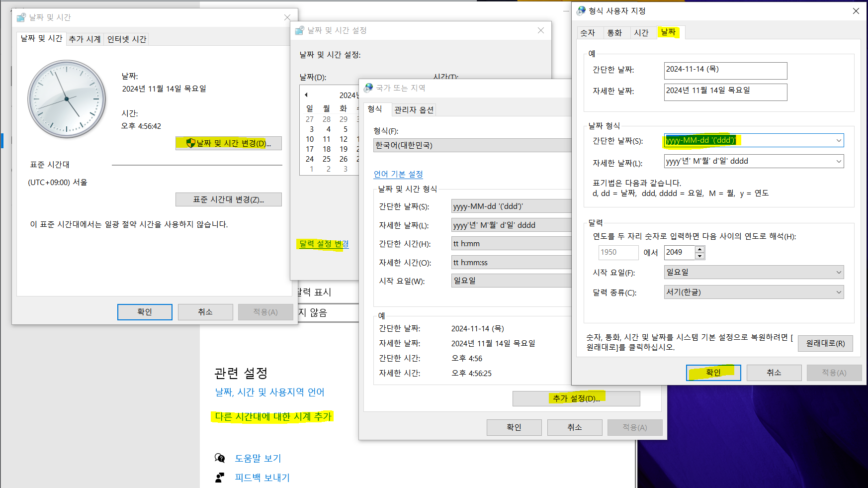Open 피드백 보내기 link

[262, 478]
